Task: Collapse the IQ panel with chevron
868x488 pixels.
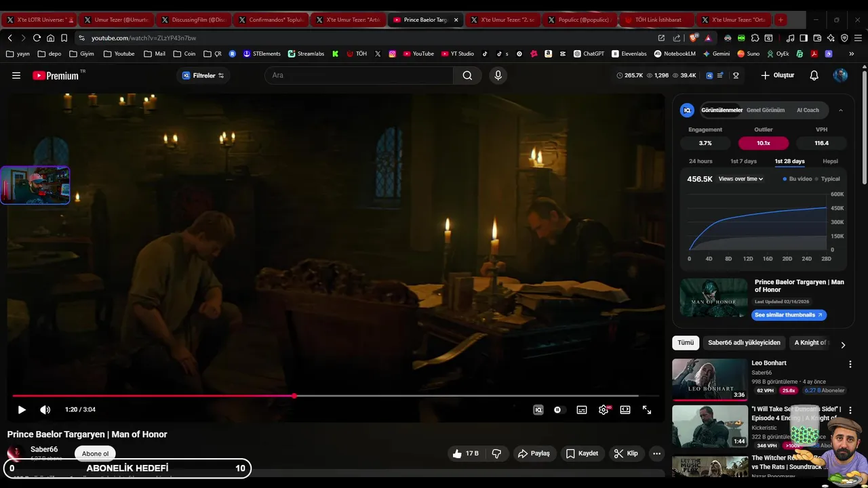Action: click(841, 110)
